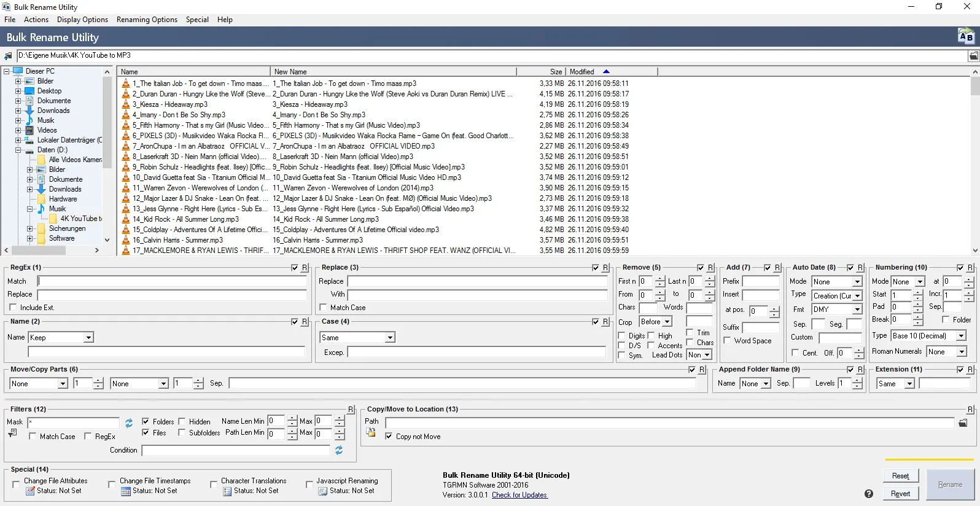Click the Check for Updates link
The width and height of the screenshot is (980, 506).
(519, 495)
